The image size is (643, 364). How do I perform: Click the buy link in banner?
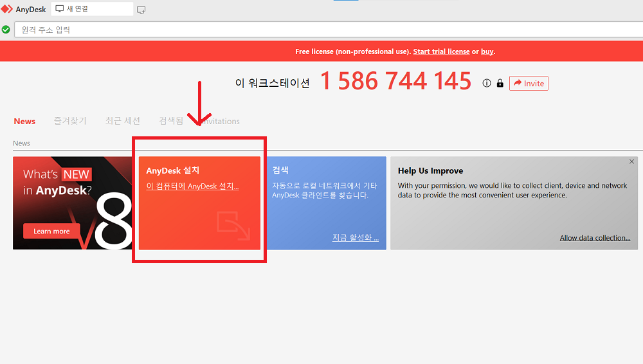[487, 51]
